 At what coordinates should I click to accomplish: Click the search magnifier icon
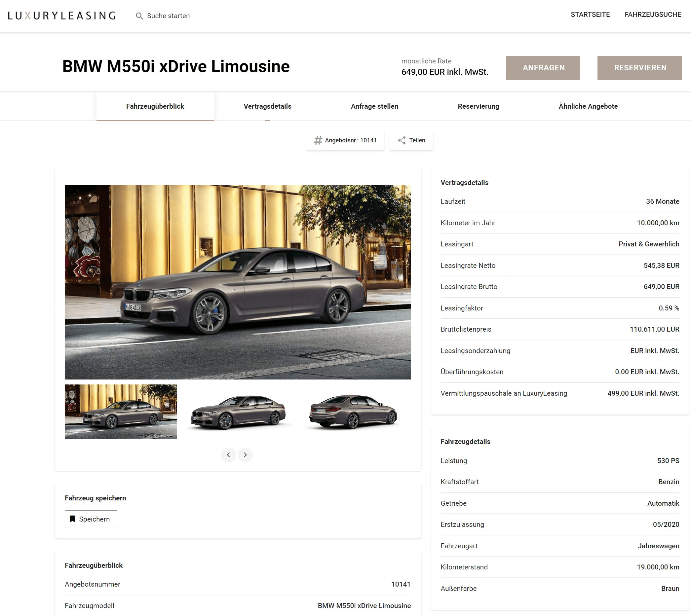(x=139, y=16)
